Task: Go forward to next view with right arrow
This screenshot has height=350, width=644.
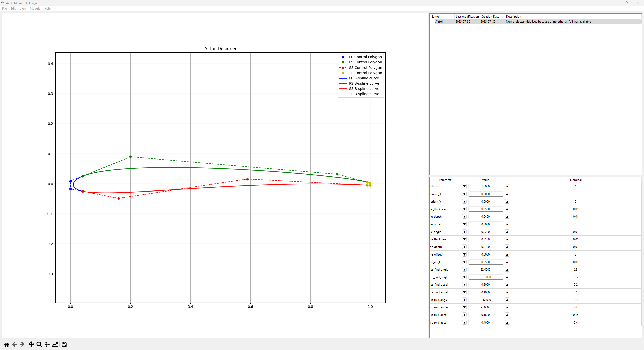Action: tap(22, 344)
